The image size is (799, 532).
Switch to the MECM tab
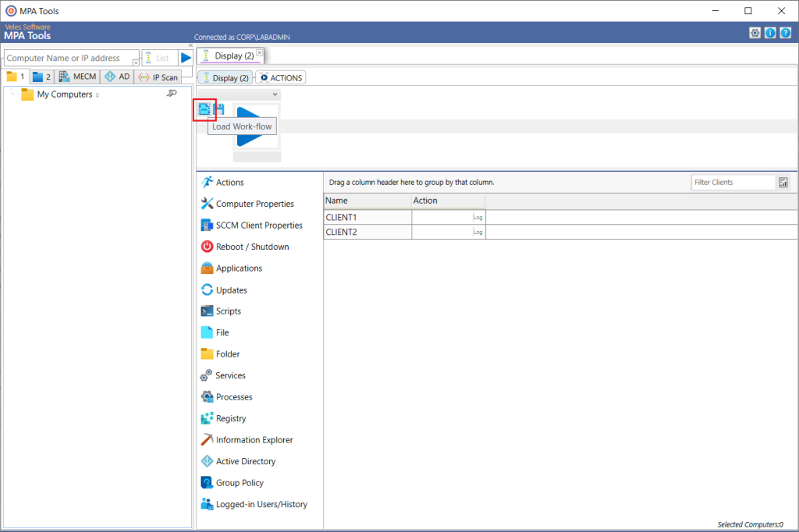(x=77, y=77)
